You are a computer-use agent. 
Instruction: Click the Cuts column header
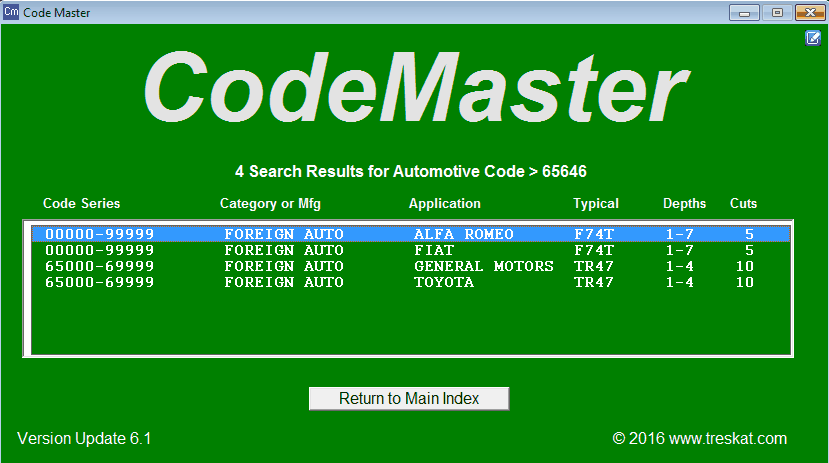click(743, 203)
